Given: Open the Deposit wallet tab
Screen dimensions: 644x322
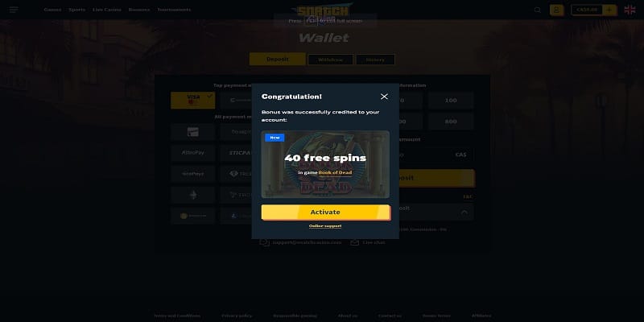Looking at the screenshot, I should click(x=277, y=59).
